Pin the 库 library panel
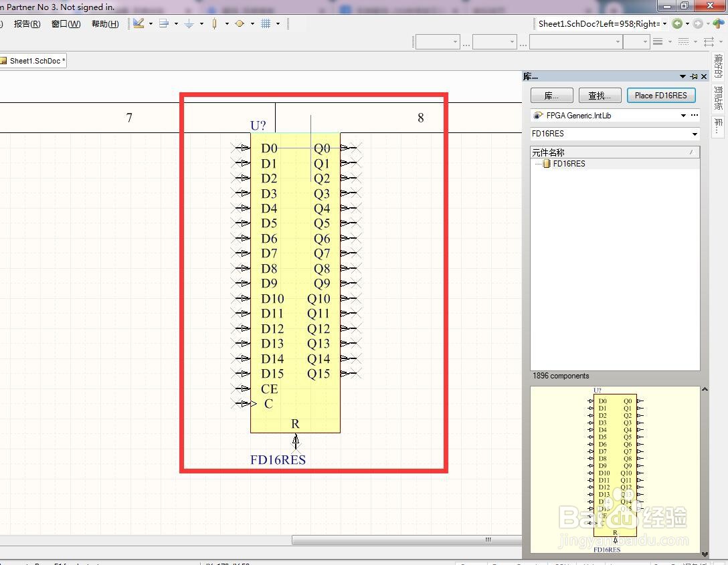728x565 pixels. tap(694, 76)
